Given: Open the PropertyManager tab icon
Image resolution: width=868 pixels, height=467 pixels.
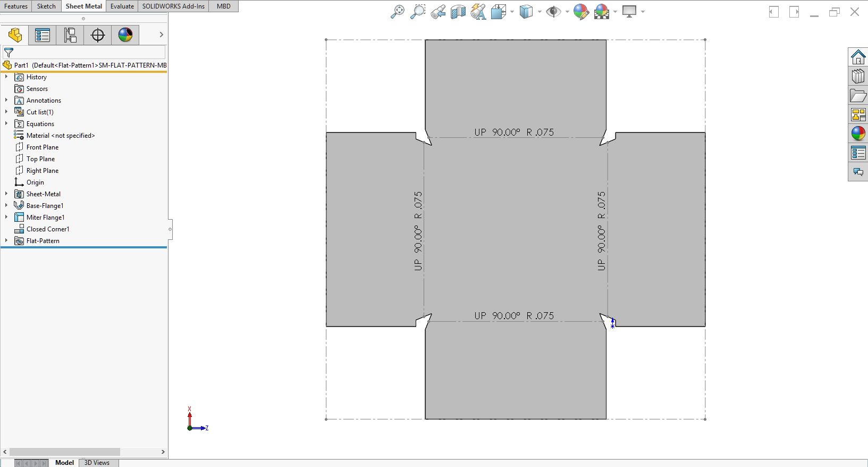Looking at the screenshot, I should pos(43,35).
